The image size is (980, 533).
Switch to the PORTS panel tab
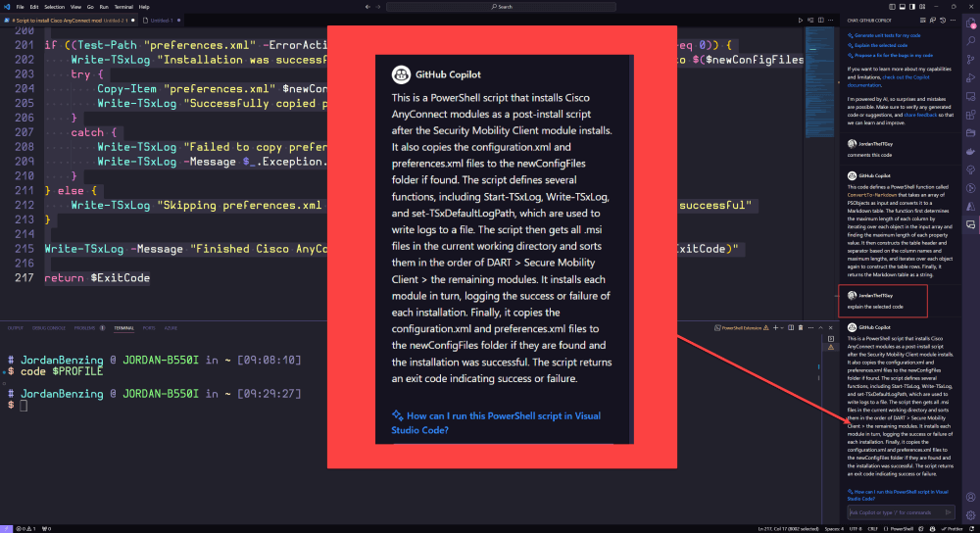pos(149,327)
